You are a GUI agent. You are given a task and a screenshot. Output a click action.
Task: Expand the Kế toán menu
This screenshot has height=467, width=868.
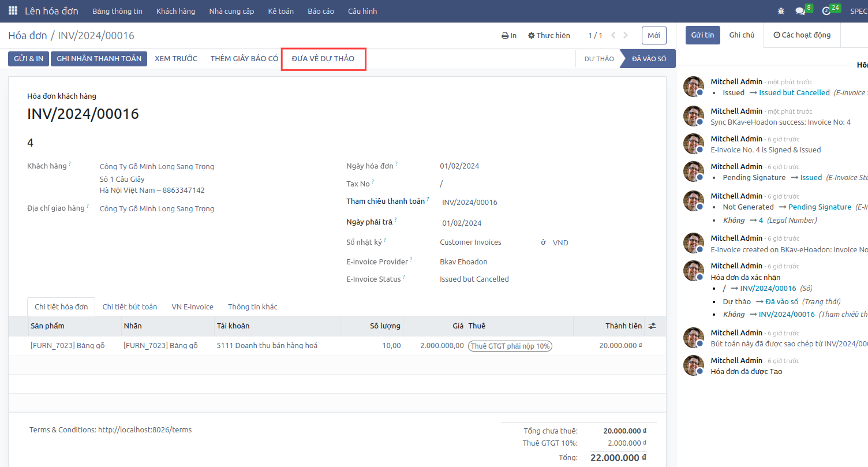[x=279, y=11]
